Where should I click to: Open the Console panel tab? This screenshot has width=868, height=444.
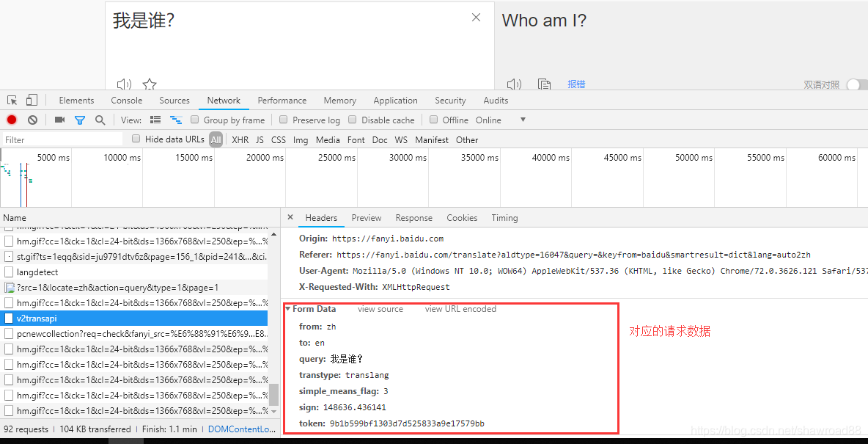click(x=127, y=101)
